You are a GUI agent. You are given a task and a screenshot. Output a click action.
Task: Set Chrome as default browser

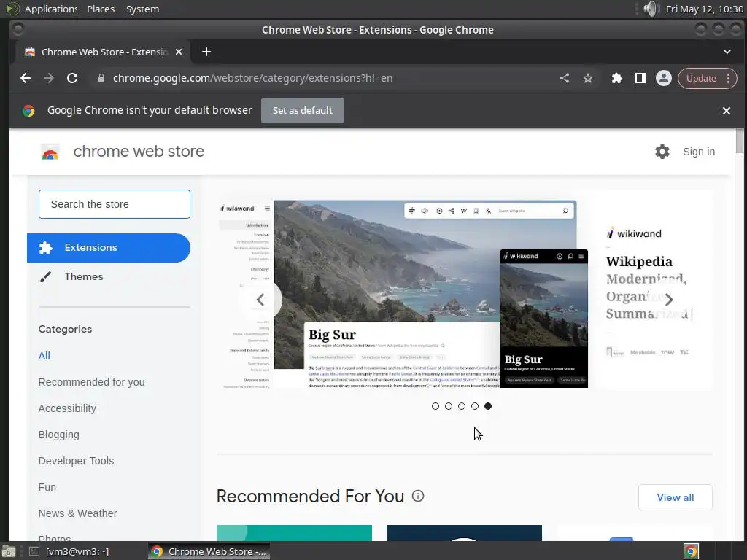[x=303, y=111]
